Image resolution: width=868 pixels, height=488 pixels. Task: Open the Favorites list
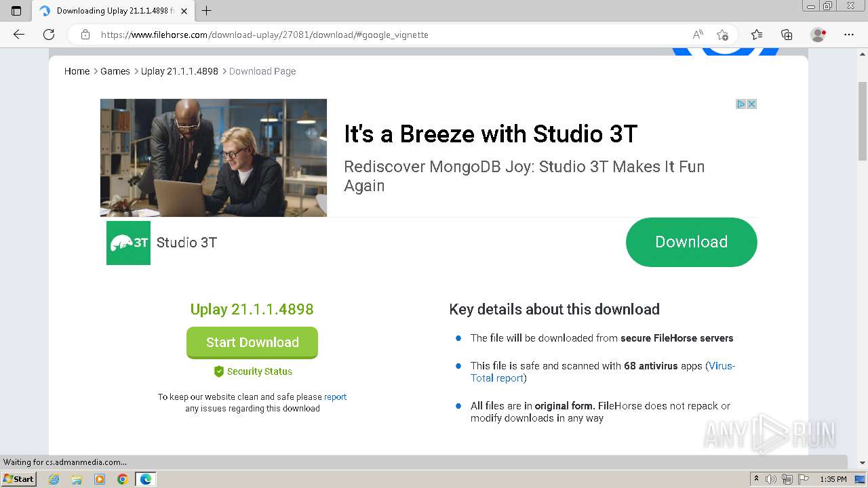757,35
